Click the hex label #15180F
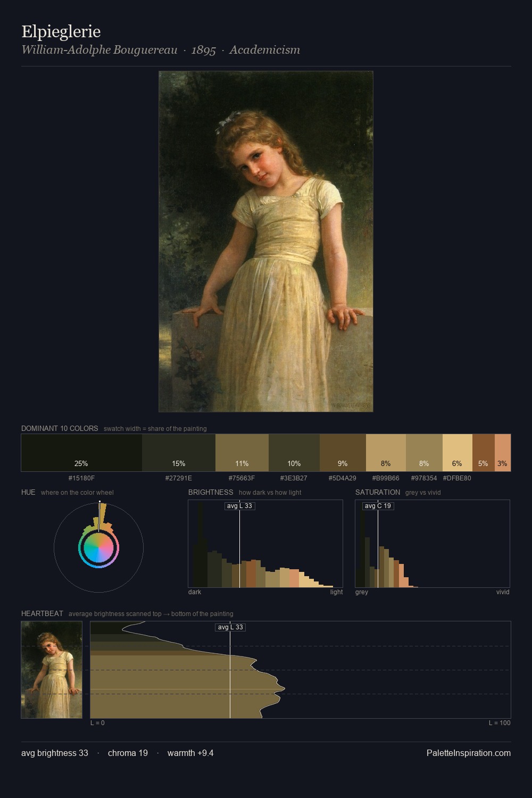This screenshot has width=532, height=798. [81, 478]
